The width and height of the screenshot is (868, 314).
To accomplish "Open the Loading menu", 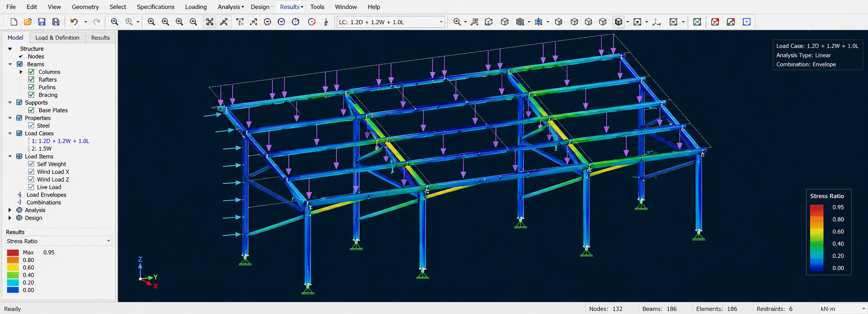I will coord(196,7).
